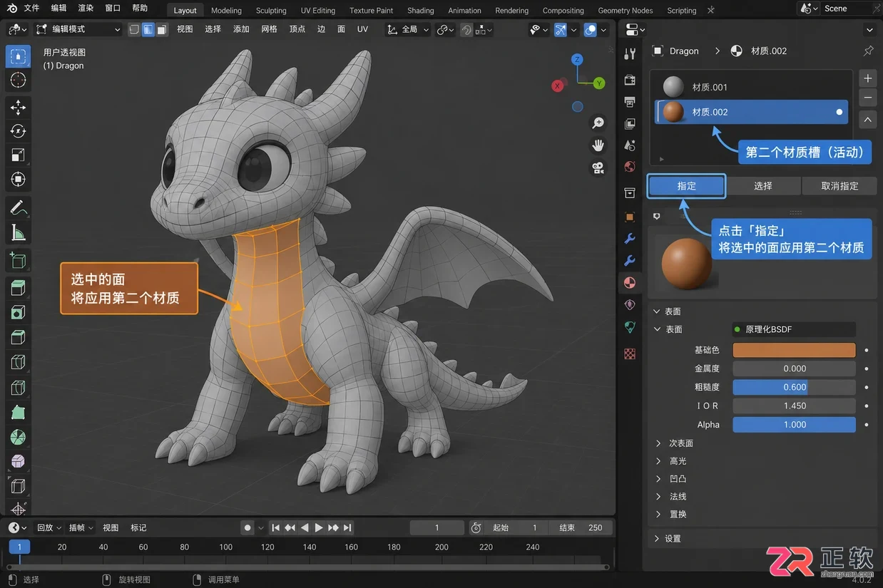883x588 pixels.
Task: Toggle camera view with the camera icon
Action: click(x=598, y=168)
